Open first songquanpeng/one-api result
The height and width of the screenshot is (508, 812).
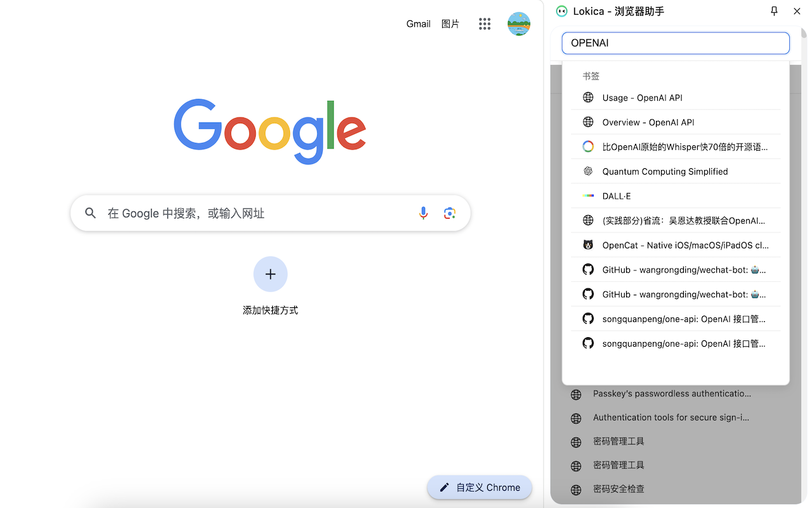[x=676, y=319]
